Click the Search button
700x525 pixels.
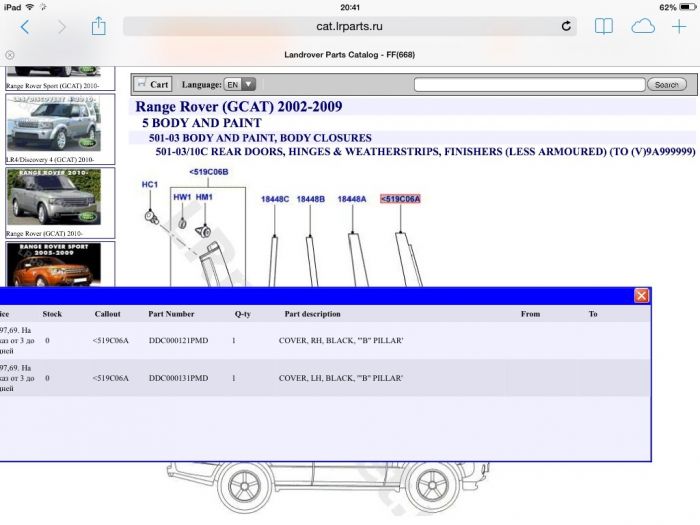(667, 84)
